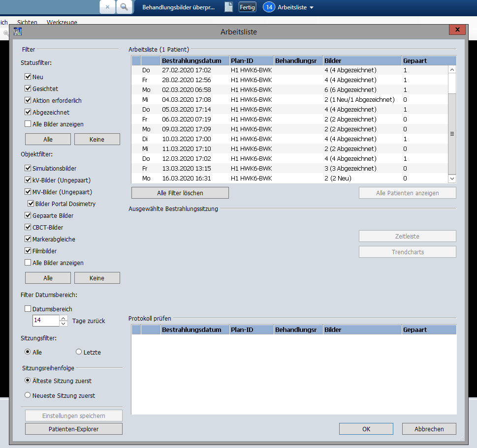Click the document icon next to Fertig

point(228,7)
